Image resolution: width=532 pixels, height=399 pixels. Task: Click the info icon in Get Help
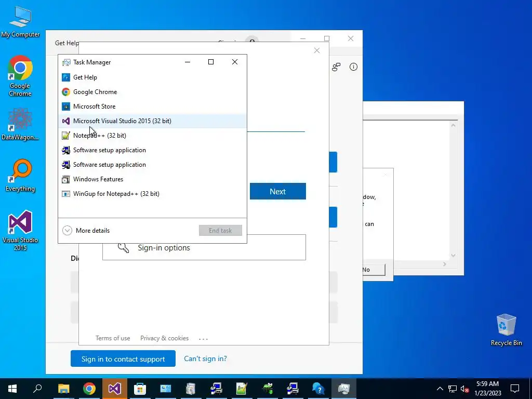point(353,67)
